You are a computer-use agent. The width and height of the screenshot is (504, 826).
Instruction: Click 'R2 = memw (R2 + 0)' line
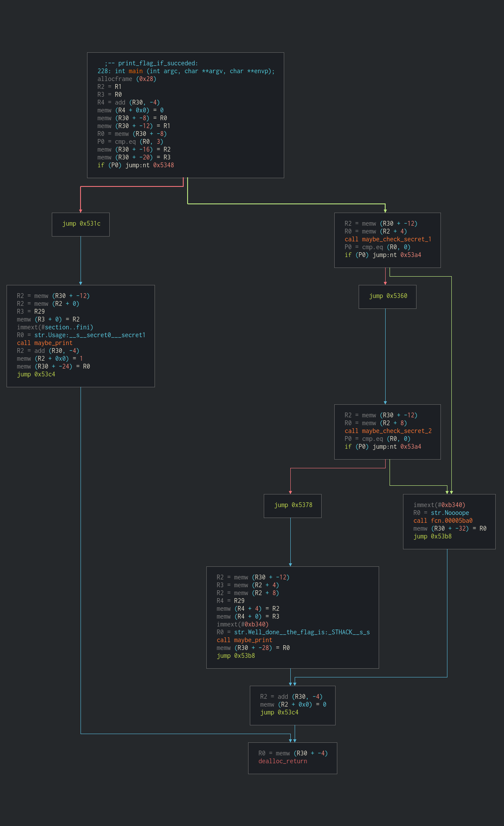pyautogui.click(x=48, y=304)
